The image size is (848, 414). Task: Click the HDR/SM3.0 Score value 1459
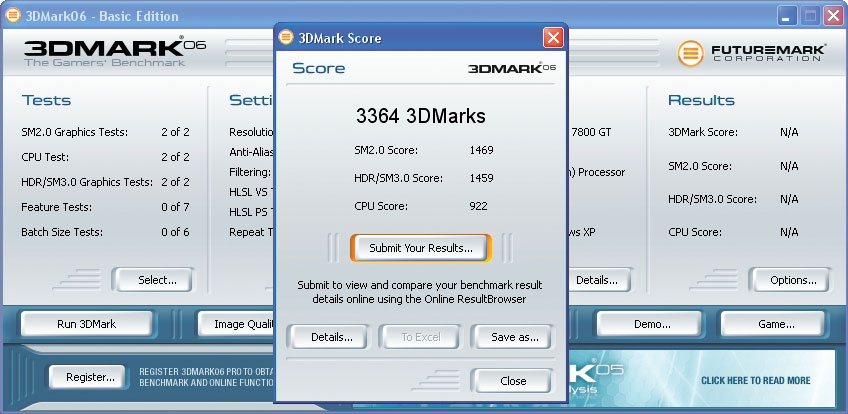(481, 178)
